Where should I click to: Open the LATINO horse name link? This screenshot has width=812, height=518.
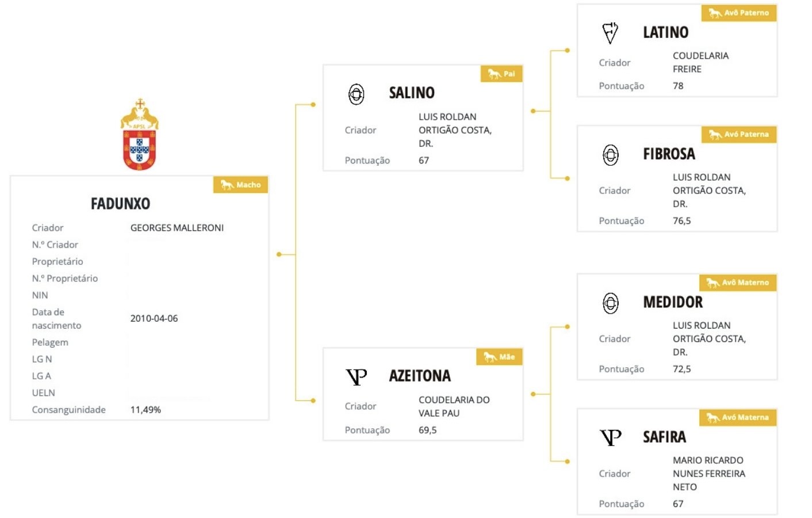tap(665, 32)
